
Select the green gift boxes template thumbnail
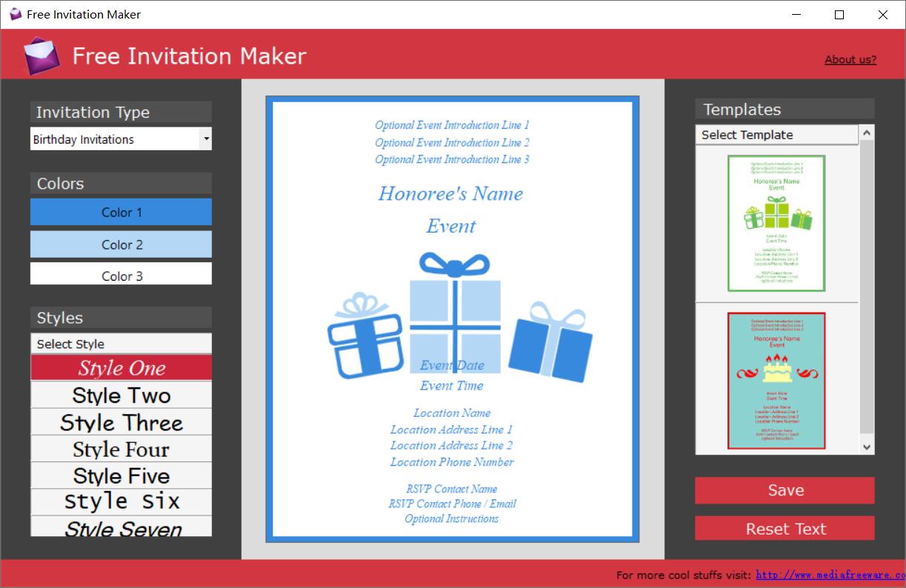click(776, 223)
